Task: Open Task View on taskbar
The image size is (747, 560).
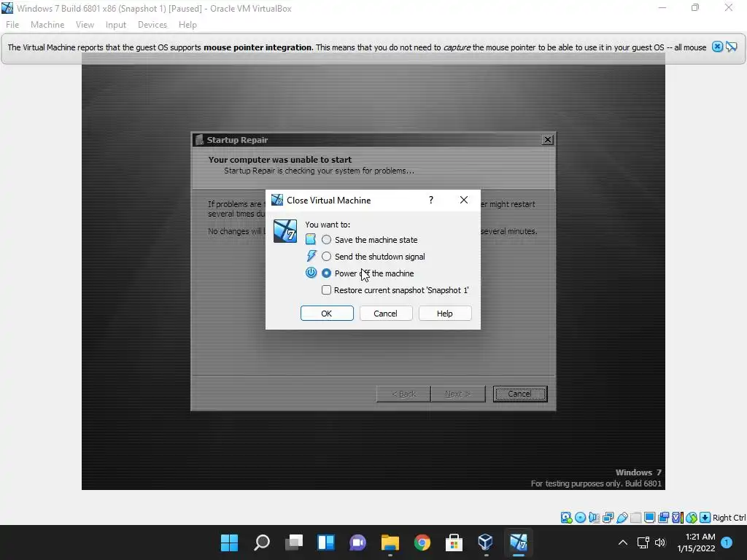Action: pos(294,542)
